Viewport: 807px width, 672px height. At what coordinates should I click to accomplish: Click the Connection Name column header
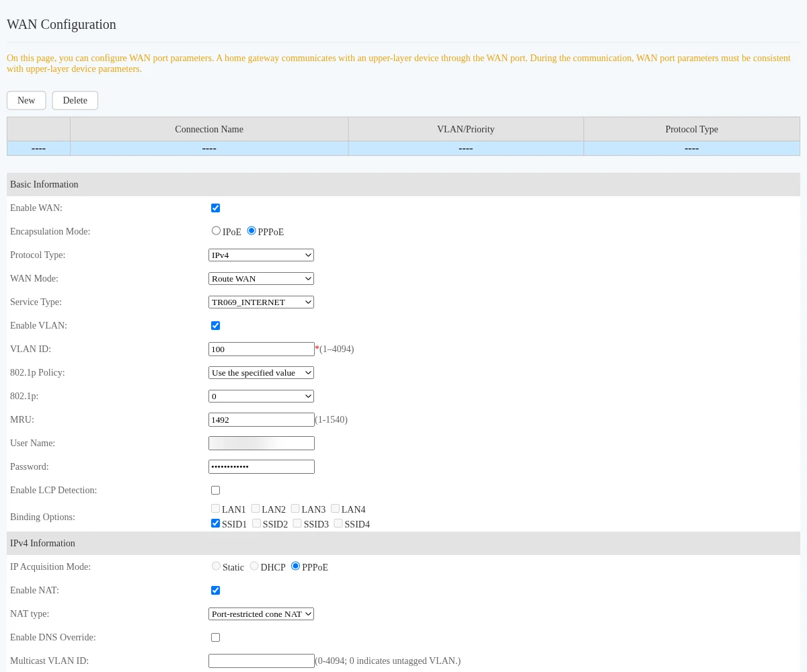209,129
